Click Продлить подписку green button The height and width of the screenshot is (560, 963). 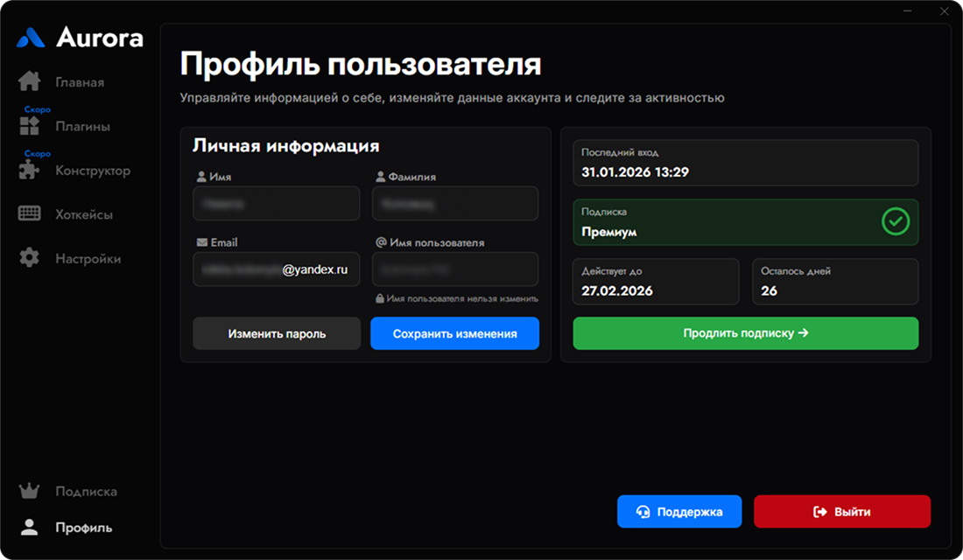tap(745, 333)
